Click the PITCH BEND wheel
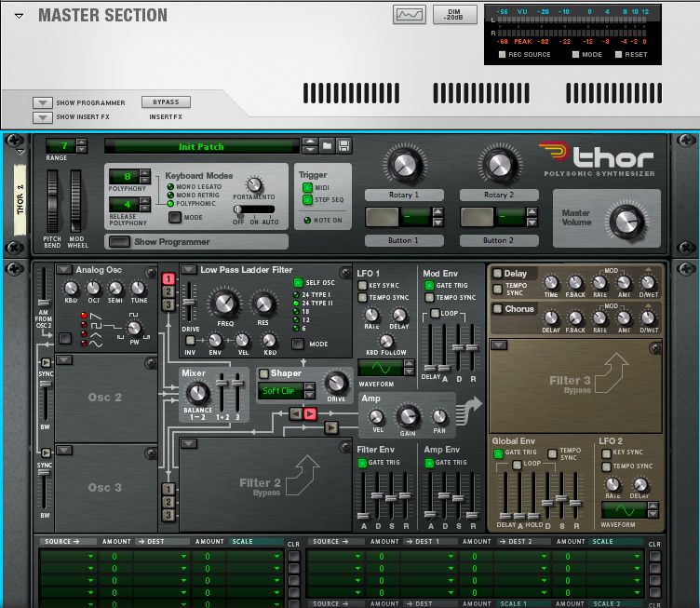Image resolution: width=700 pixels, height=608 pixels. click(x=52, y=201)
